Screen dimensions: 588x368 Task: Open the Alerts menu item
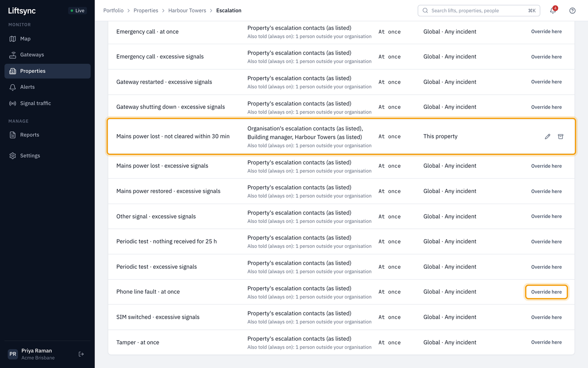pos(47,87)
